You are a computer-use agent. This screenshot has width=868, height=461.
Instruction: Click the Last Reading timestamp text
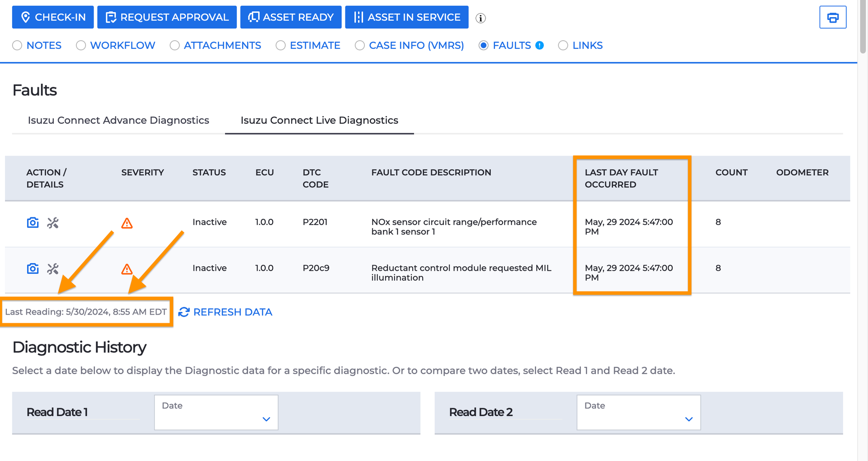click(86, 312)
